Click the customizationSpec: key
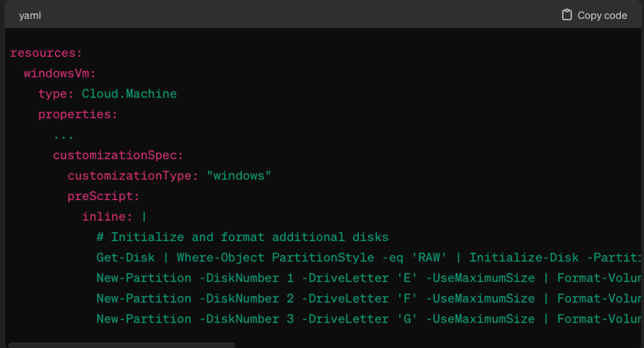The width and height of the screenshot is (644, 348). (118, 155)
